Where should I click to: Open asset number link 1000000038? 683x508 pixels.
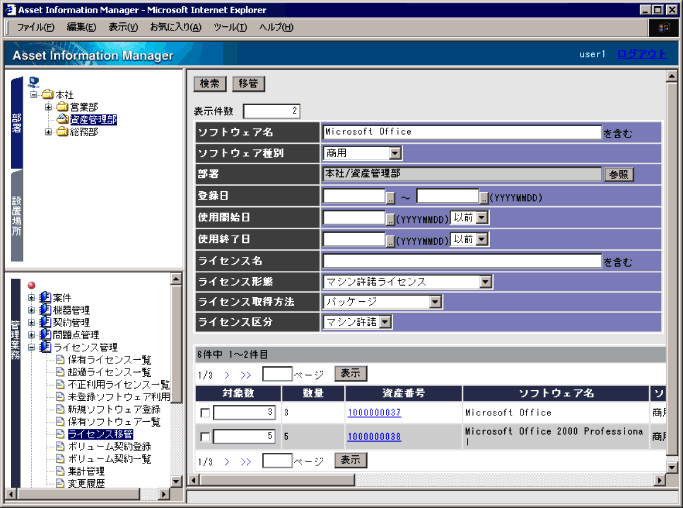374,437
